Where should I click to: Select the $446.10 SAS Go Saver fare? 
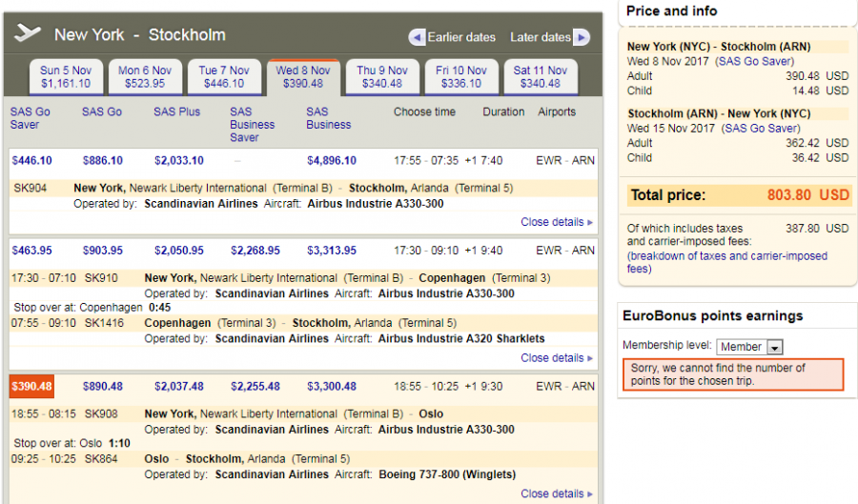[31, 160]
